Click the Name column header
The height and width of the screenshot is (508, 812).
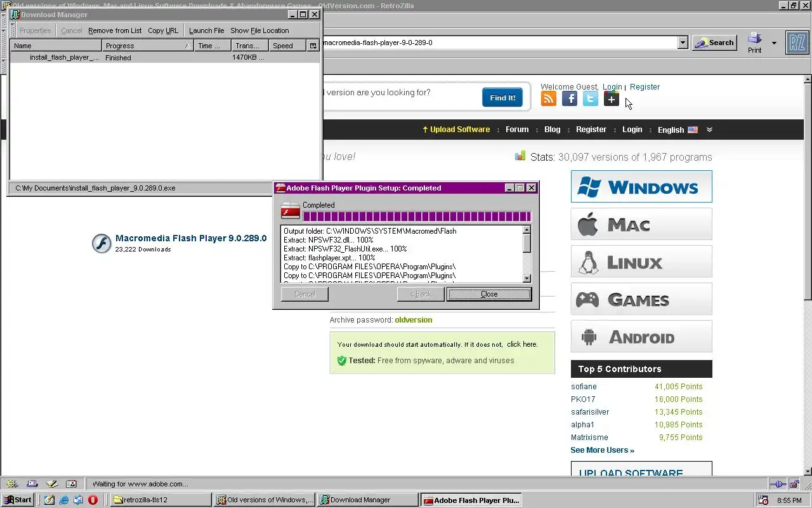tap(56, 46)
